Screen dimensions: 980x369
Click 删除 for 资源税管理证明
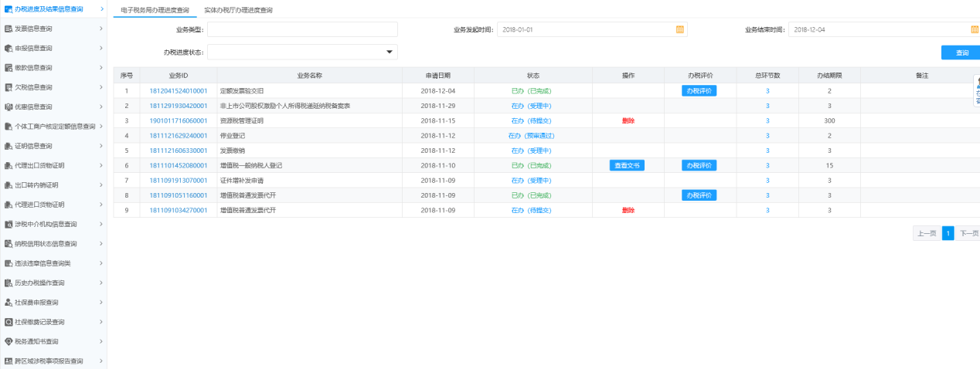[628, 120]
